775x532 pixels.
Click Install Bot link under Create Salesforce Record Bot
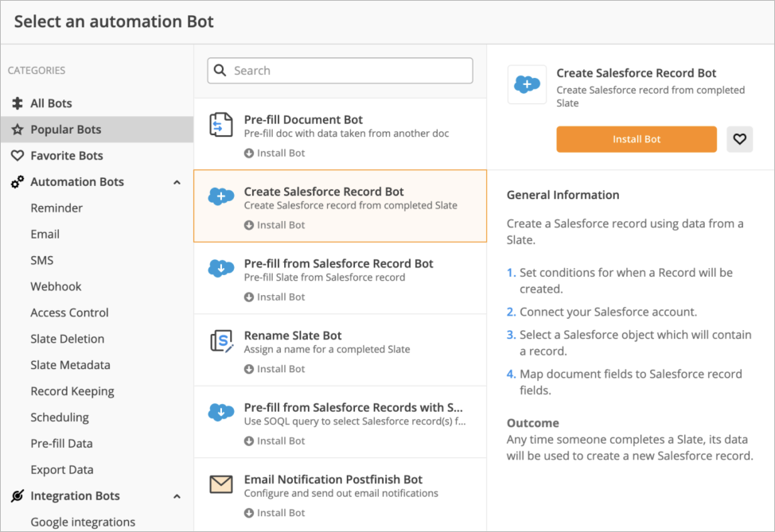281,225
